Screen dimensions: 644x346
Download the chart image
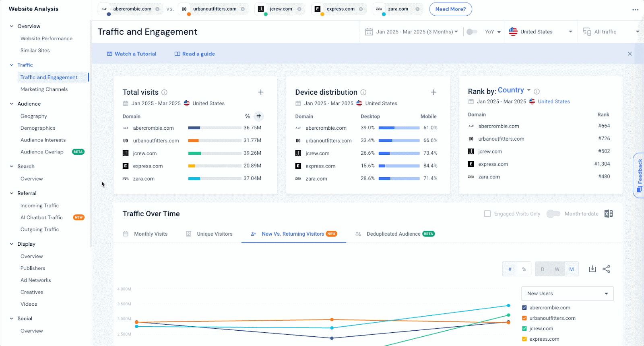(592, 269)
